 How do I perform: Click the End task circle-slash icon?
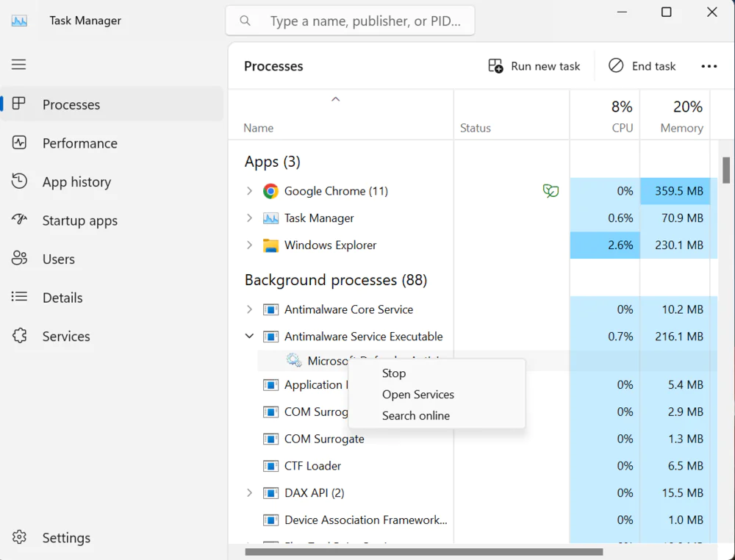[616, 65]
